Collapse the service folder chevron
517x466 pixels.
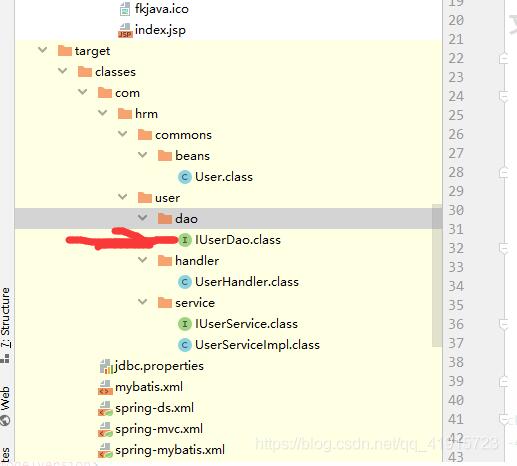point(143,302)
